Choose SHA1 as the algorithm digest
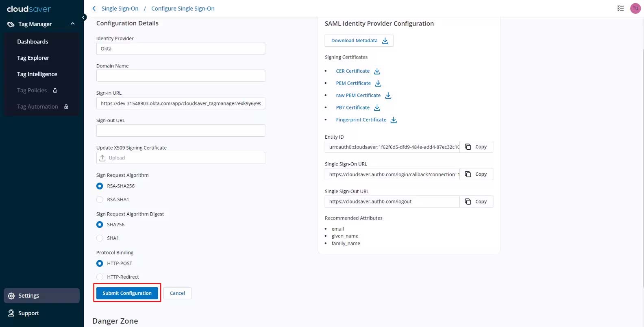Viewport: 644px width, 327px height. pos(100,238)
